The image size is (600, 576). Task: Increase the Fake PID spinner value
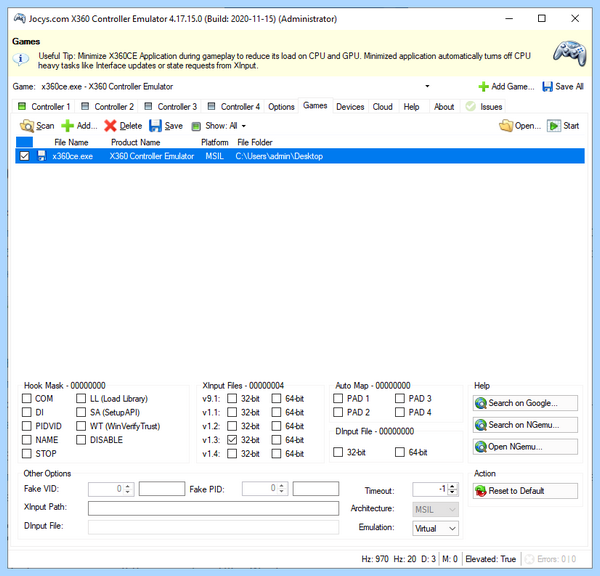pos(282,486)
